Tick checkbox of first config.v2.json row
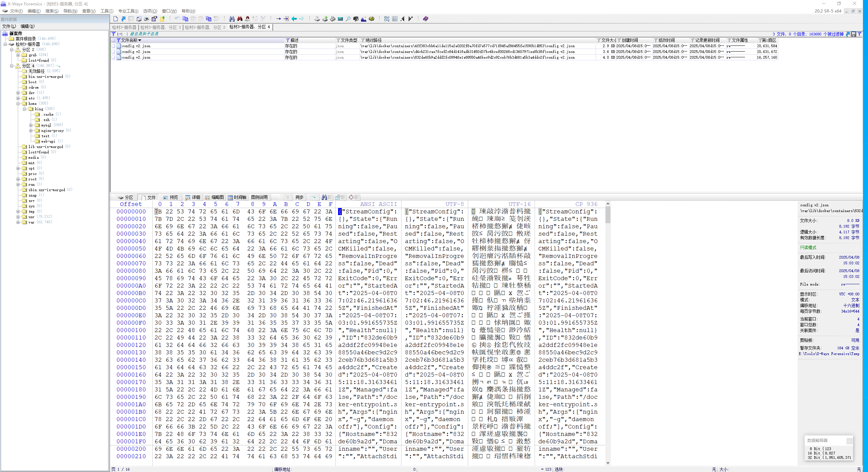The image size is (868, 472). (113, 46)
